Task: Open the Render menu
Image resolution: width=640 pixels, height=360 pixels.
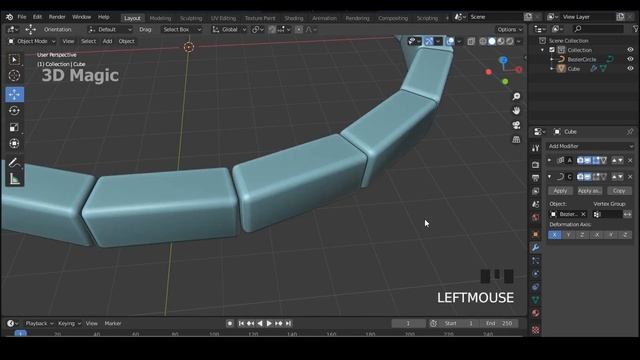Action: pos(57,17)
